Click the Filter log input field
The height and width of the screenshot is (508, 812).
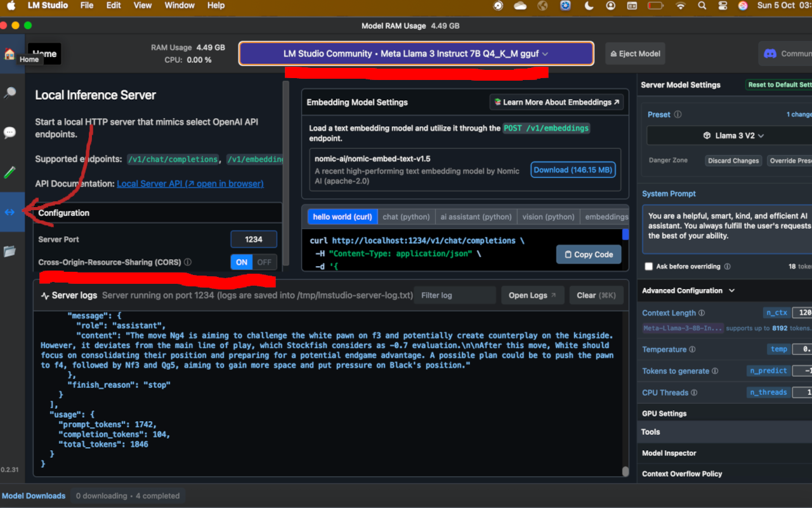point(455,295)
